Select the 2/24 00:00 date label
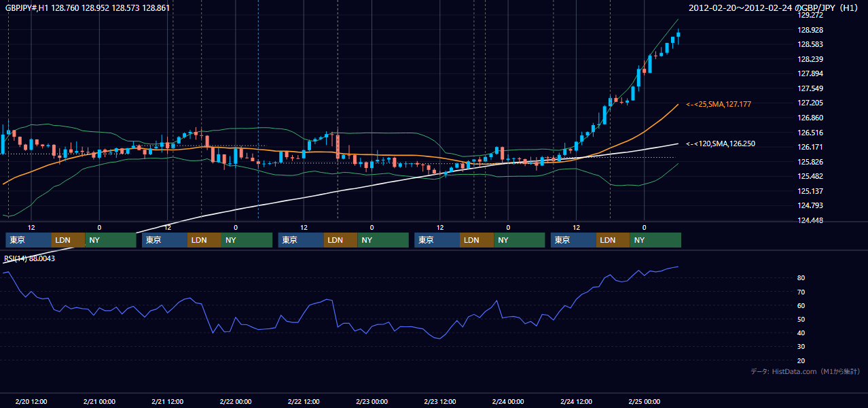 click(x=508, y=401)
